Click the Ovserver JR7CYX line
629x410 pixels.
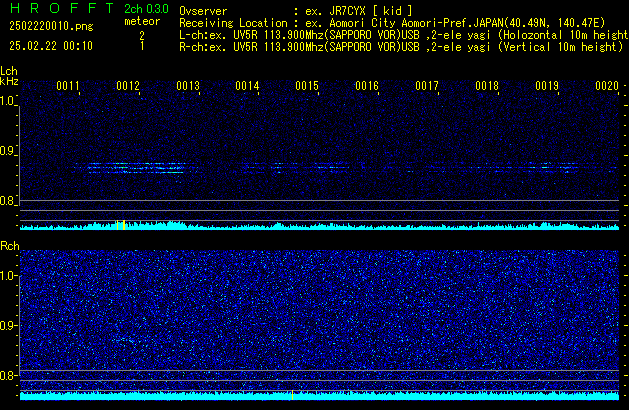(296, 11)
